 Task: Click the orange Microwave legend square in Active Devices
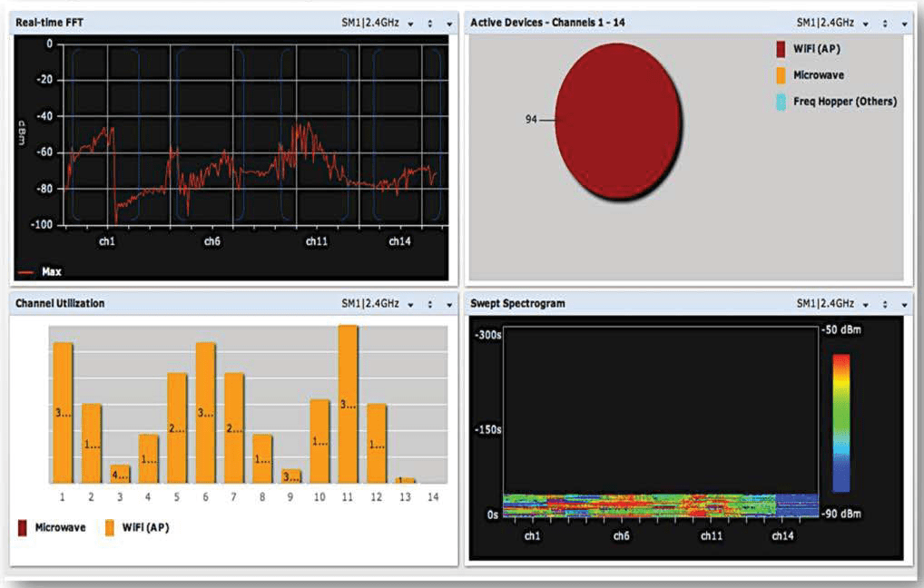click(x=781, y=75)
